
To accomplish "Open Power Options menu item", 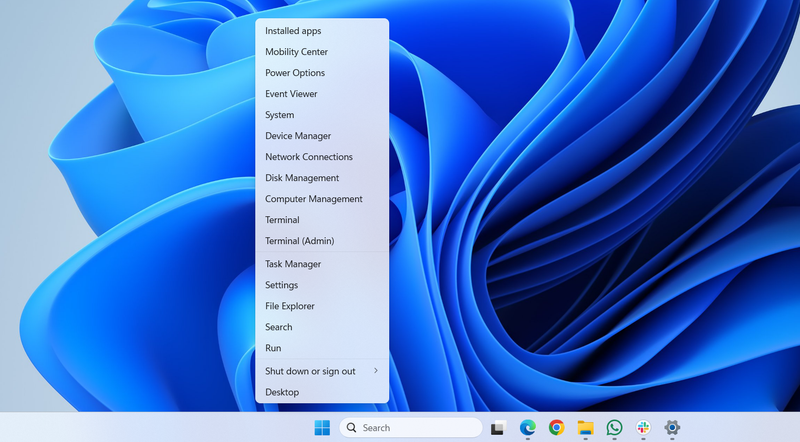I will point(295,73).
